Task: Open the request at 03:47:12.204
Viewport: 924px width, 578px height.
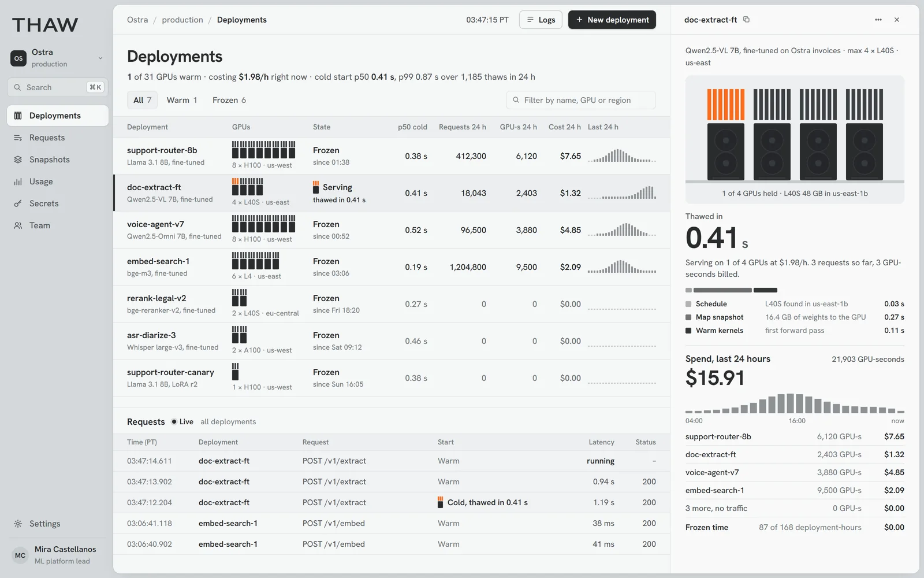Action: pos(392,503)
